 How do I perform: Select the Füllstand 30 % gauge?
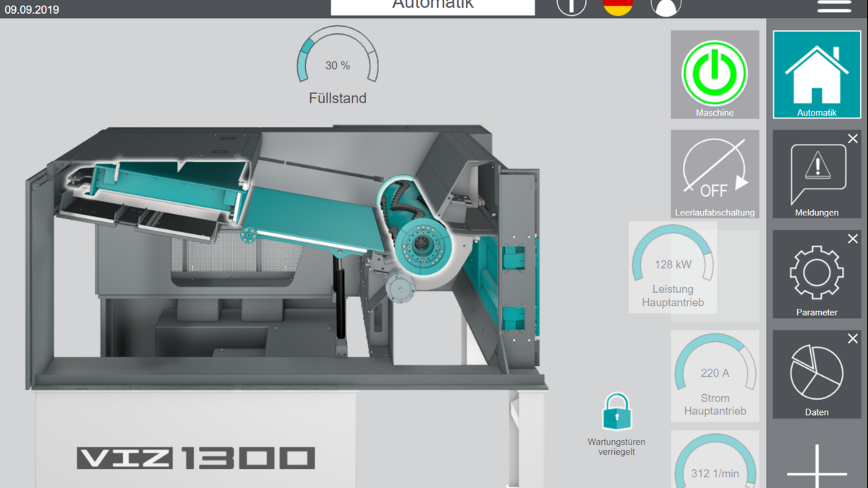coord(338,65)
